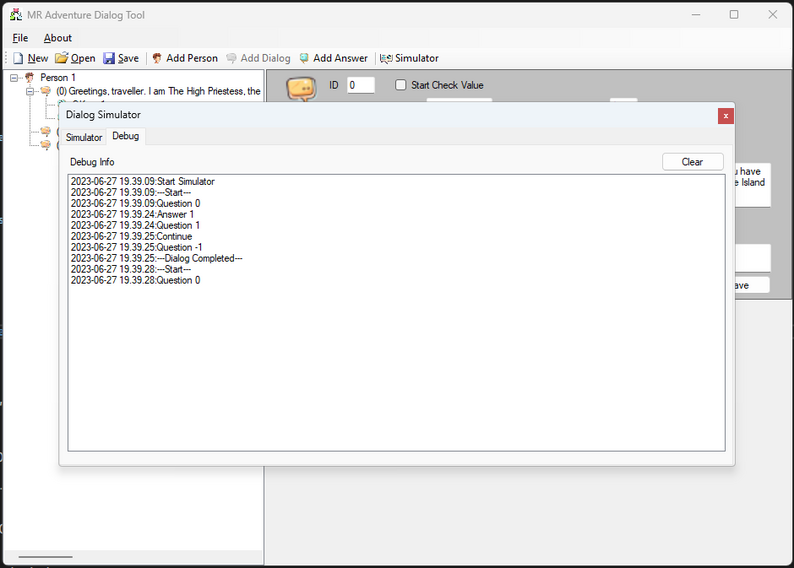
Task: Open the File menu
Action: coord(20,38)
